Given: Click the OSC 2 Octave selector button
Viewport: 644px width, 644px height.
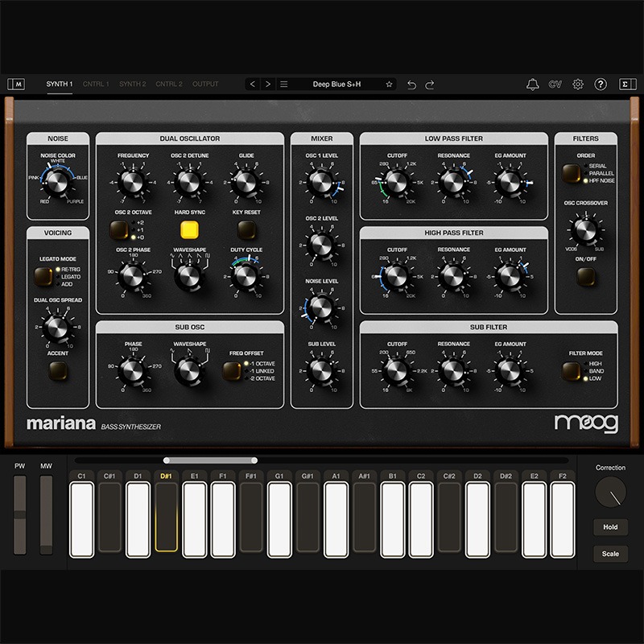Looking at the screenshot, I should [x=118, y=230].
